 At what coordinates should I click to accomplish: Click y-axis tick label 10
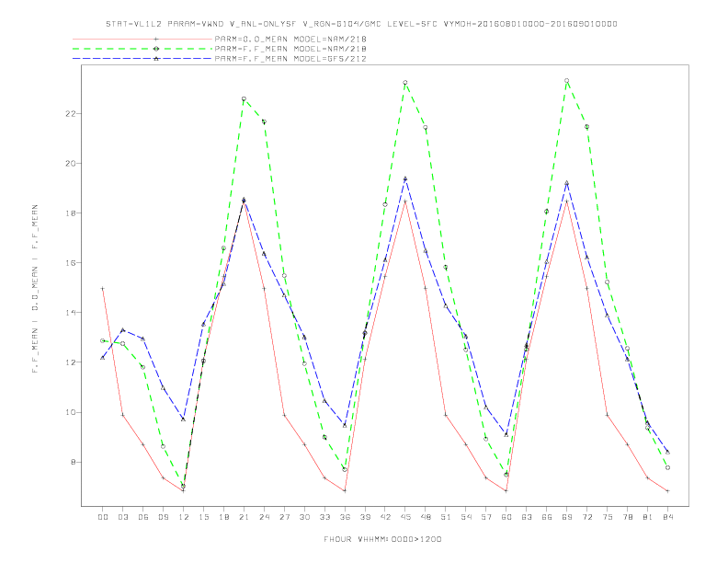point(71,412)
